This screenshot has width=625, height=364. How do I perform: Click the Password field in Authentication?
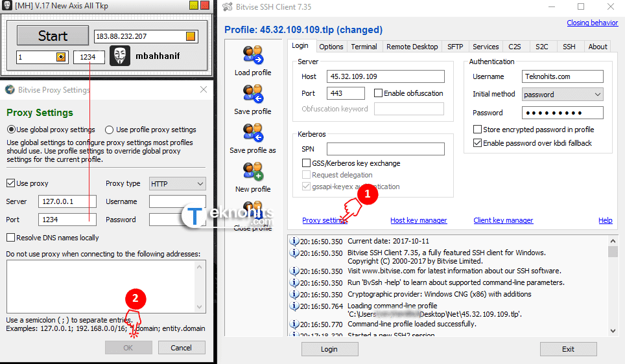[562, 113]
